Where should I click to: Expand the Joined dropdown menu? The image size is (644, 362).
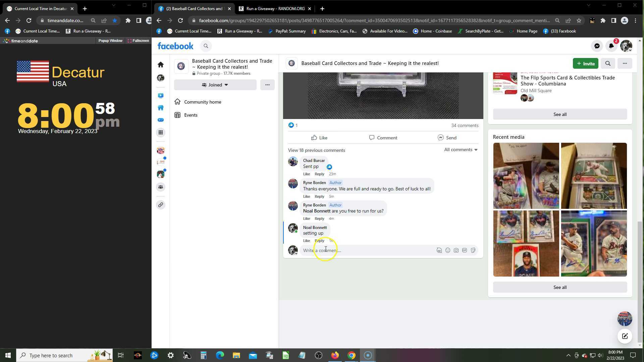tap(215, 85)
